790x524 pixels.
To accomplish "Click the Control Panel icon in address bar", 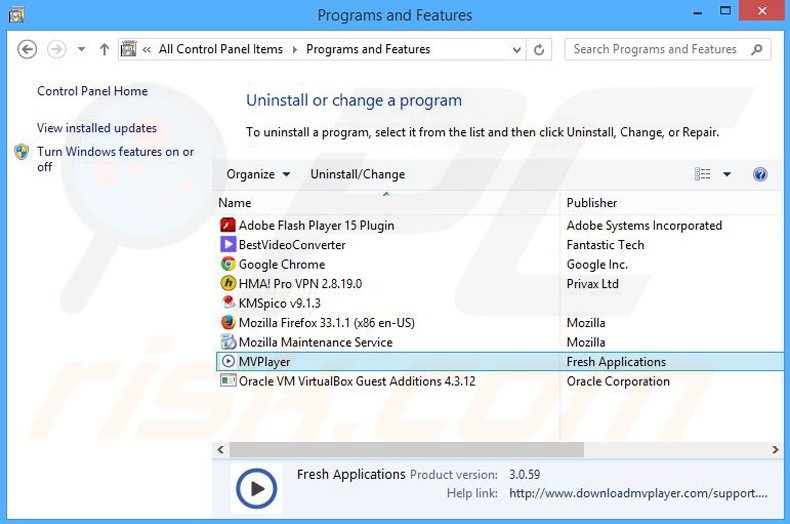I will (128, 49).
